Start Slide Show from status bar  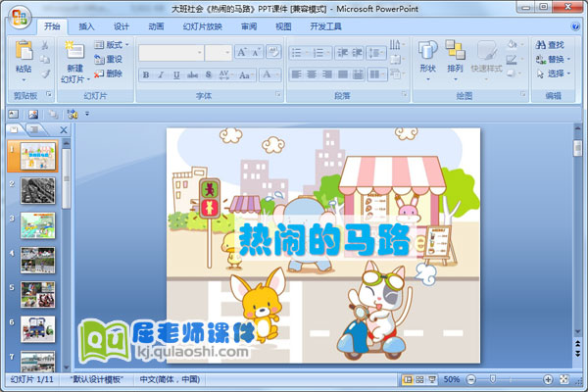click(432, 379)
